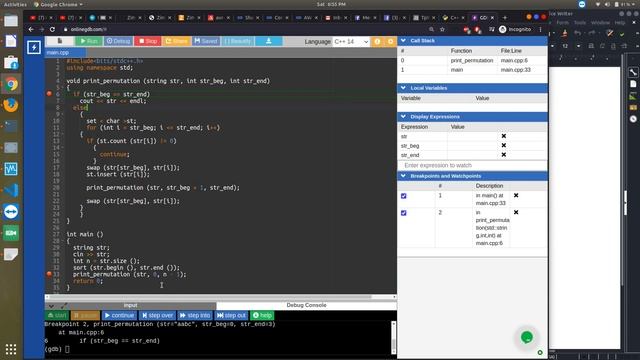
Task: Open Visual Studio Code from the dock
Action: [11, 190]
